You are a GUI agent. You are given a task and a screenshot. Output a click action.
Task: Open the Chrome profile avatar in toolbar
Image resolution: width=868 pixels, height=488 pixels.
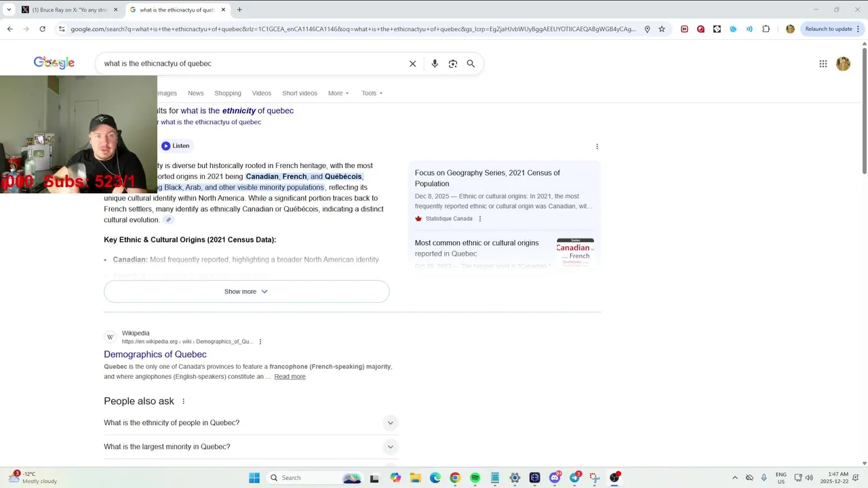790,29
